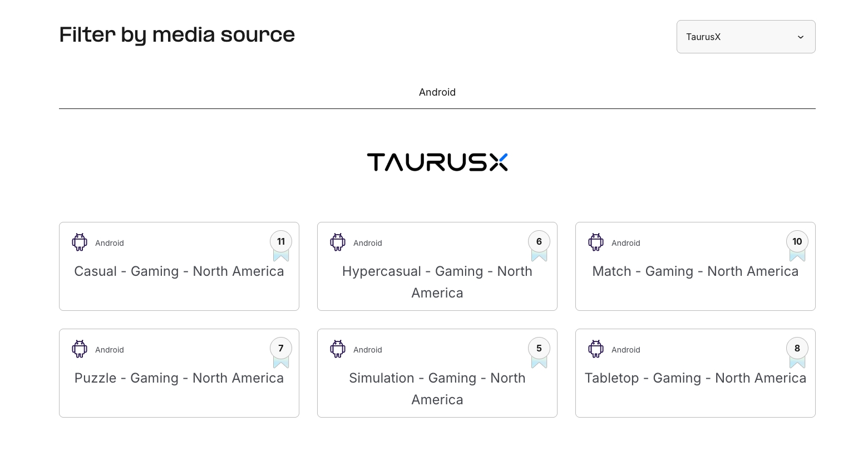Click the dropdown chevron arrow beside TaurusX
868x466 pixels.
pos(801,37)
